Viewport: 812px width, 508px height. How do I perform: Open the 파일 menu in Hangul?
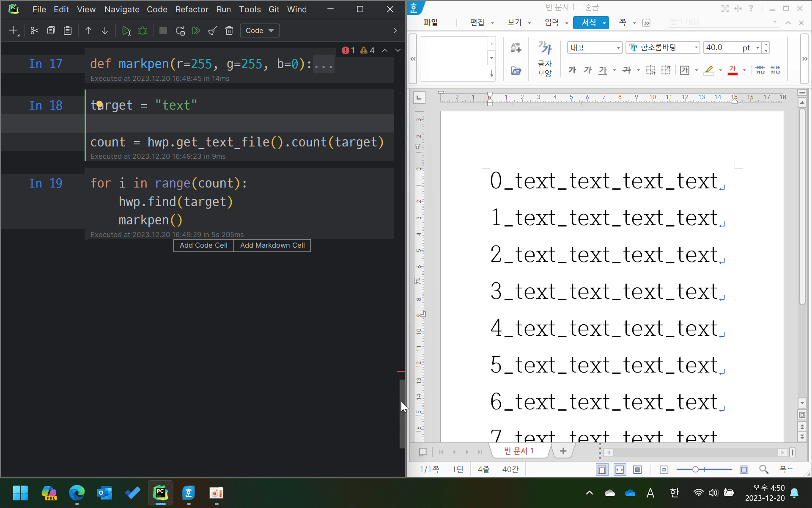coord(431,22)
